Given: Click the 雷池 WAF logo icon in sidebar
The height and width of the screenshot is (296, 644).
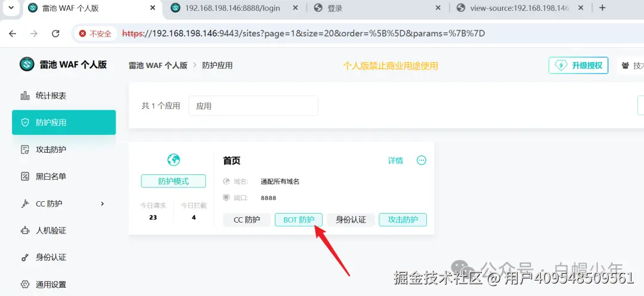Looking at the screenshot, I should (x=27, y=64).
